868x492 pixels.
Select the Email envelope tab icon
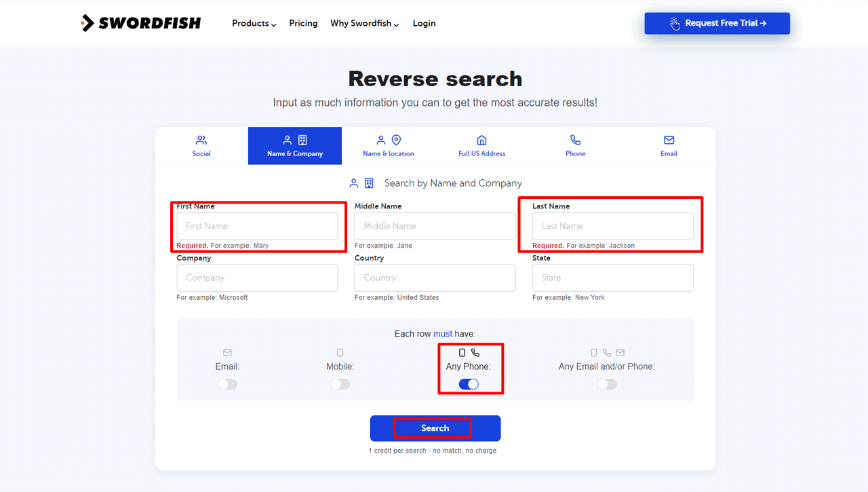click(669, 140)
